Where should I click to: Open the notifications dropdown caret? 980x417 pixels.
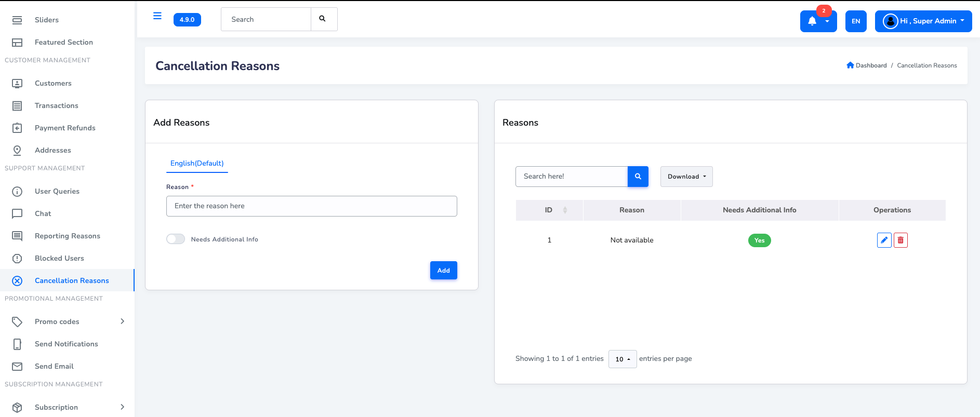[x=827, y=22]
